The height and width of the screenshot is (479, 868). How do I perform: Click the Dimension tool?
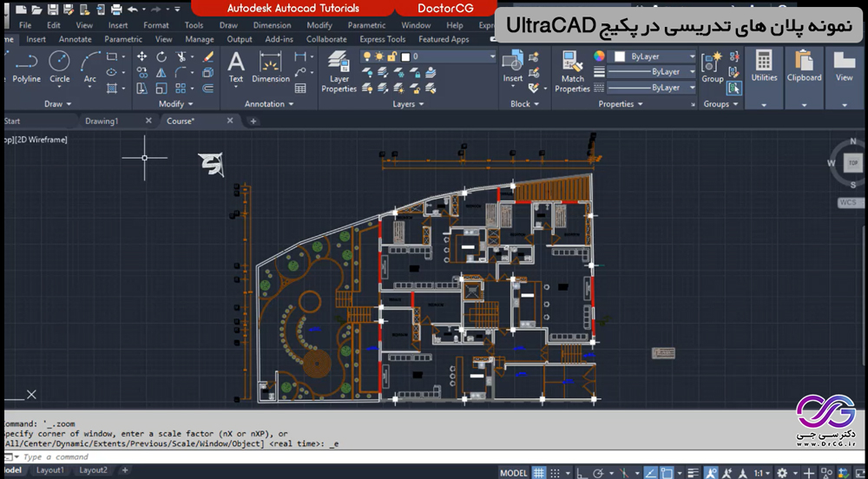[271, 67]
